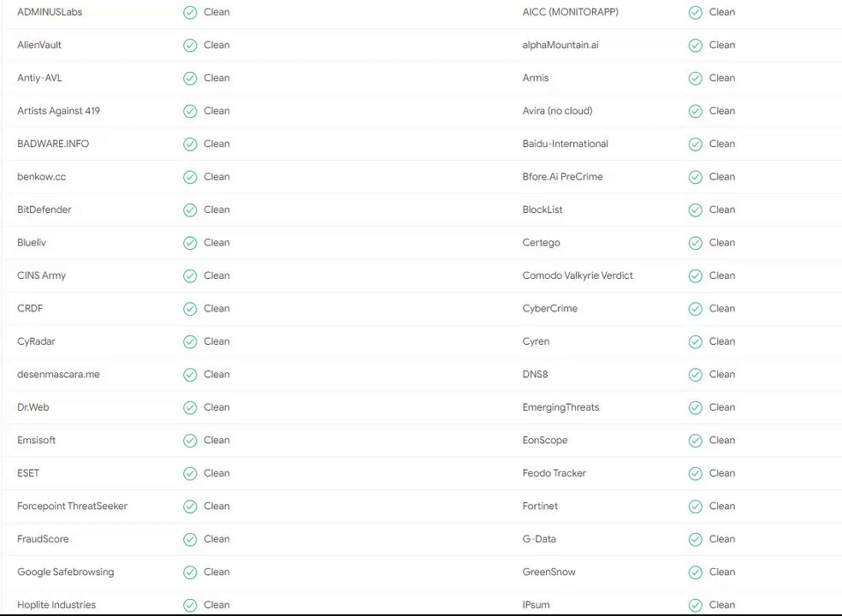Click the Clean result text for Emsisoft
Image resolution: width=842 pixels, height=616 pixels.
(216, 440)
